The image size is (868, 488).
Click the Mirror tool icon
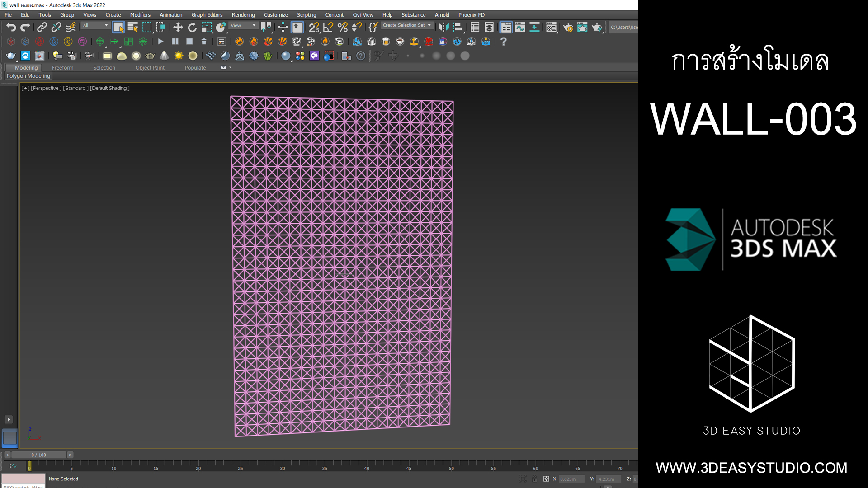pos(443,28)
